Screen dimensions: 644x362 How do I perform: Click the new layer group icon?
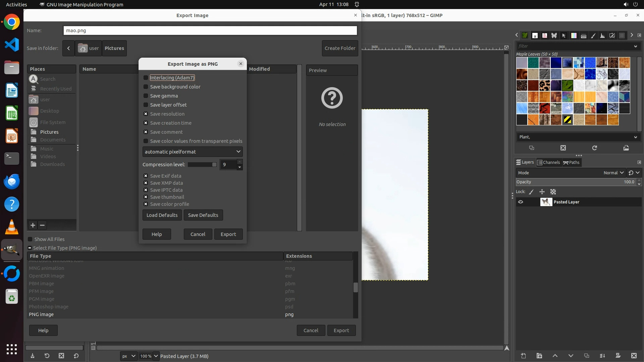tap(539, 356)
